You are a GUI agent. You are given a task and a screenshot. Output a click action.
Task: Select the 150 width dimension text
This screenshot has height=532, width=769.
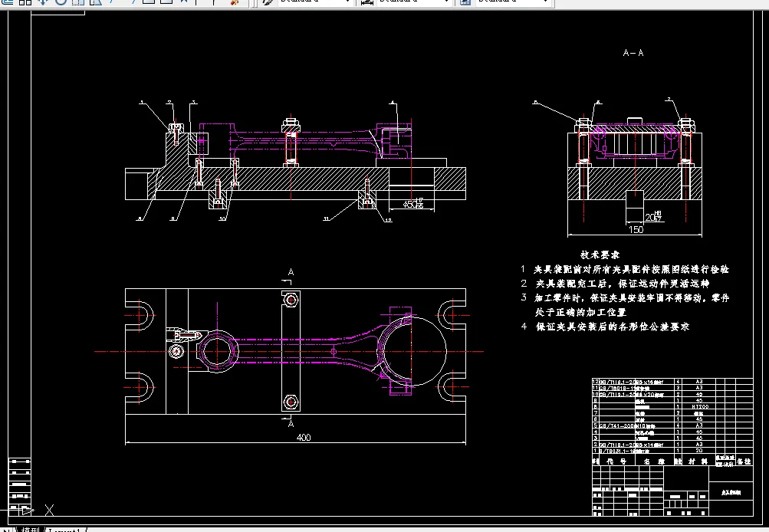(636, 229)
